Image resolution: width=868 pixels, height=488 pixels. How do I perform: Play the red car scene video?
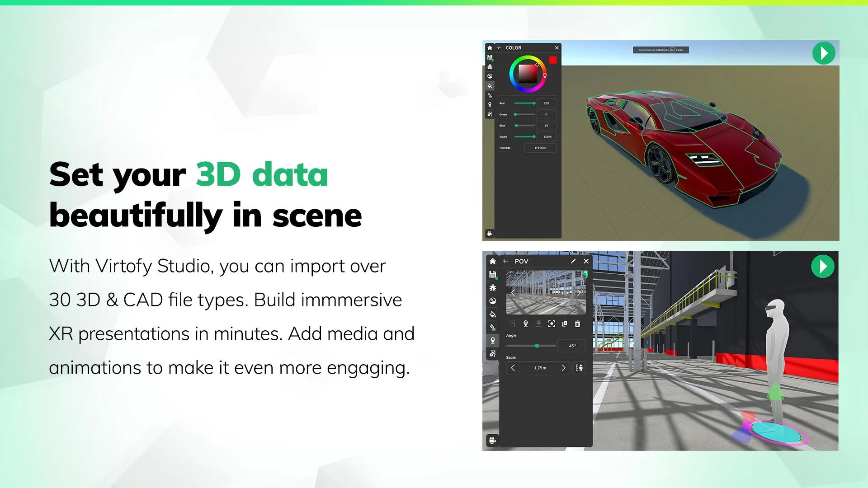click(824, 53)
